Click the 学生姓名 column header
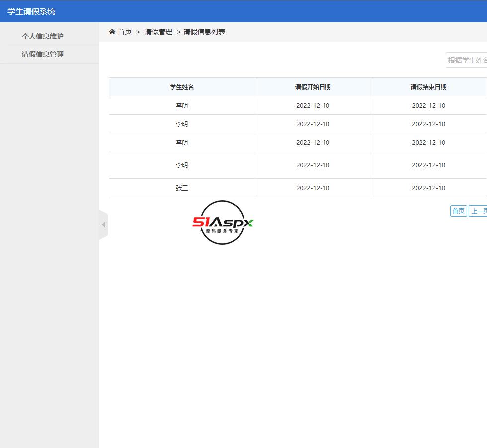The image size is (487, 448). [x=182, y=87]
